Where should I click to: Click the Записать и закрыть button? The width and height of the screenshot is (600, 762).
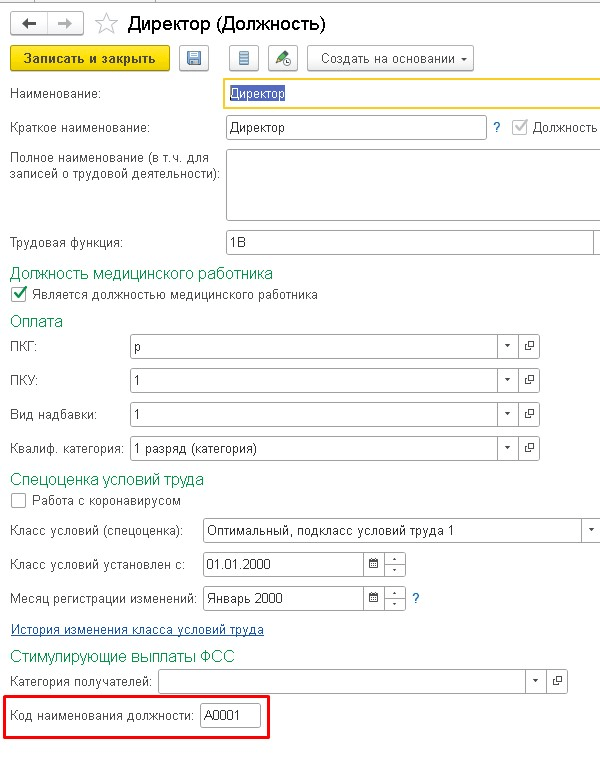90,59
